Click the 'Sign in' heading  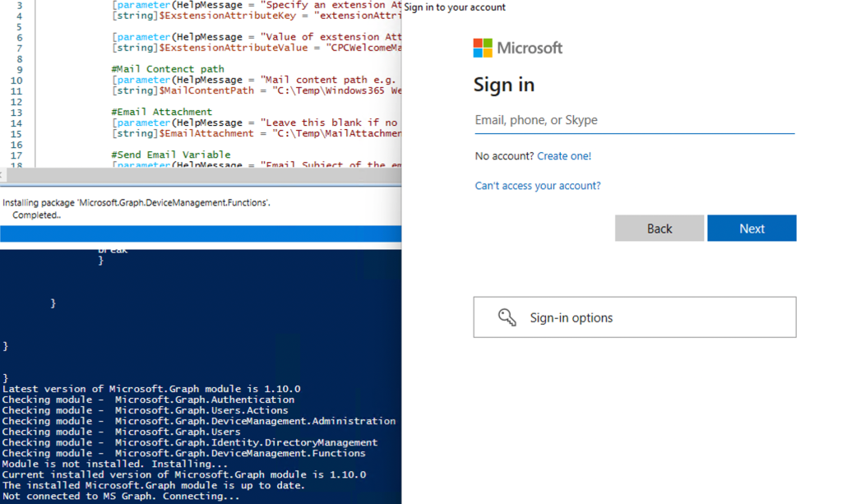tap(504, 85)
